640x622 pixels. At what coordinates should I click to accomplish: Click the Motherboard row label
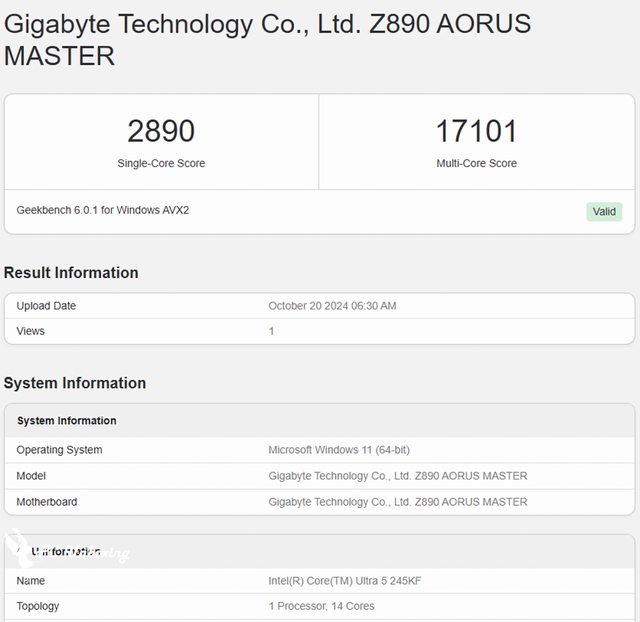tap(47, 502)
